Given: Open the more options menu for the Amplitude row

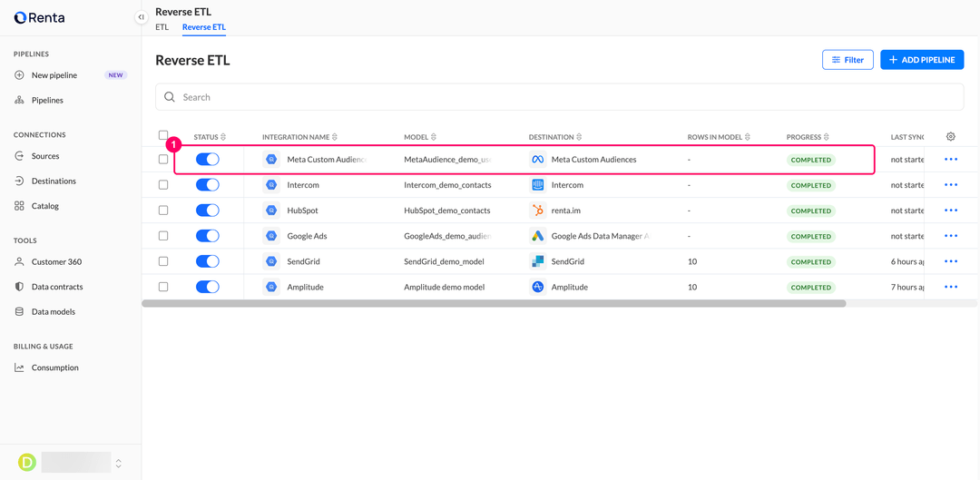Looking at the screenshot, I should pos(951,287).
